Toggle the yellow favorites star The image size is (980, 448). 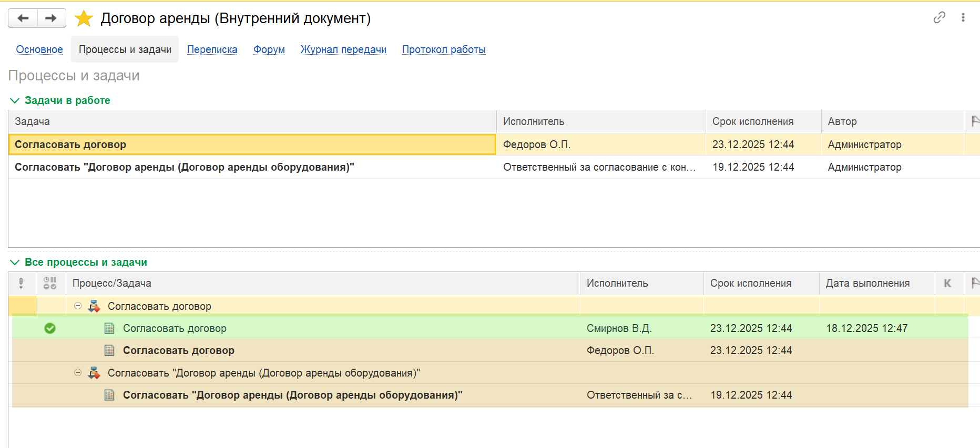point(84,18)
